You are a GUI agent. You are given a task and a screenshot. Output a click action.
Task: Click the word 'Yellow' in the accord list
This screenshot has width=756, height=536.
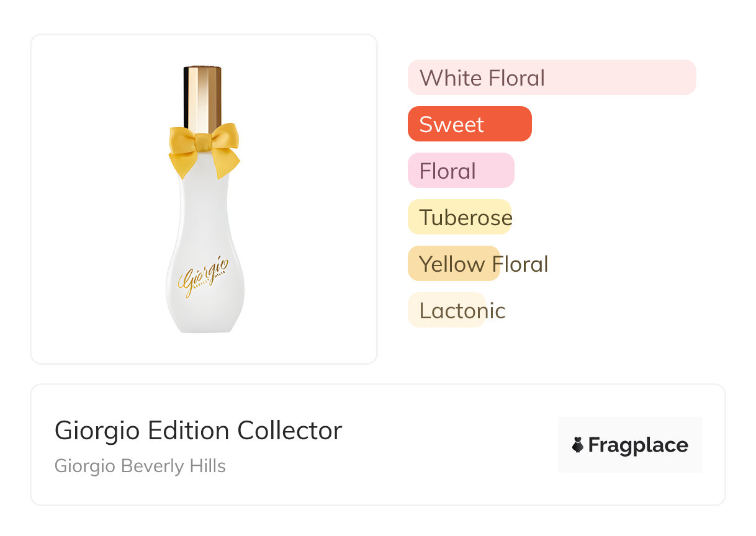point(452,264)
